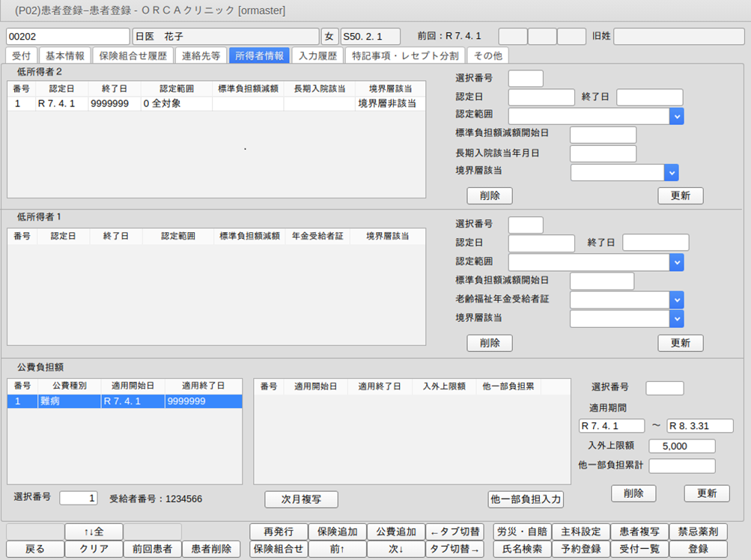Click the 次月複写 button

point(301,499)
